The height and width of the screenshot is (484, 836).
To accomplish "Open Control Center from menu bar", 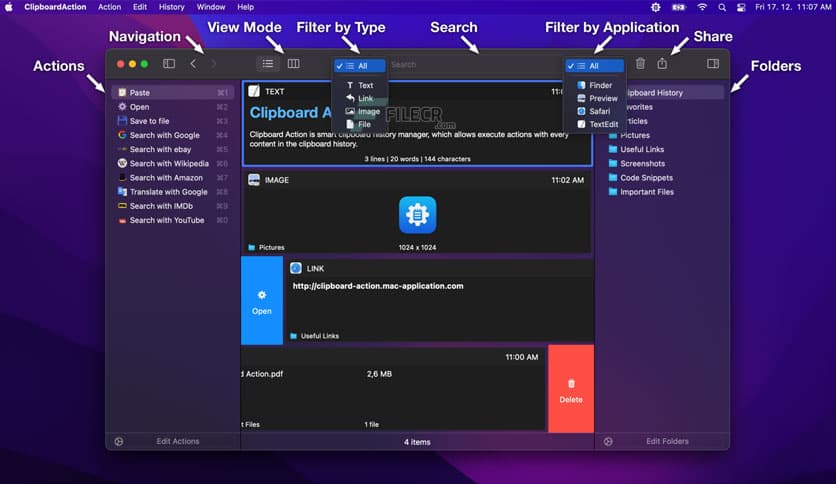I will click(x=741, y=7).
